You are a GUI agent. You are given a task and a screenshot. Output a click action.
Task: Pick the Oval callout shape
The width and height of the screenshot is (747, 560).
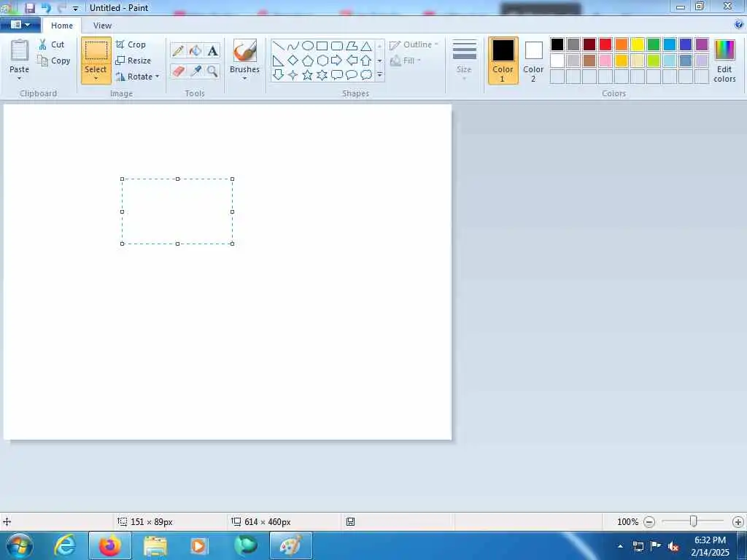[352, 75]
